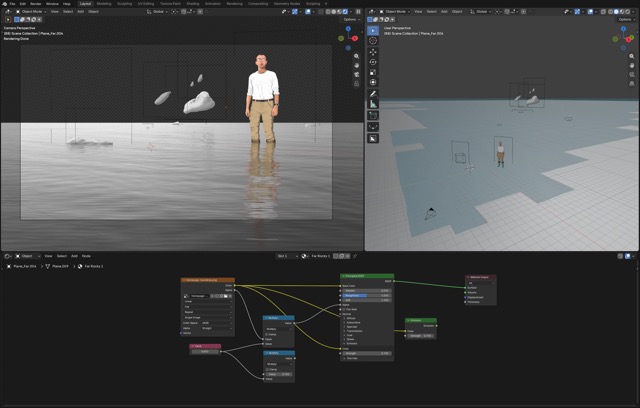Click the zoom magnifier in left camera viewport
The image size is (640, 408).
click(x=357, y=56)
